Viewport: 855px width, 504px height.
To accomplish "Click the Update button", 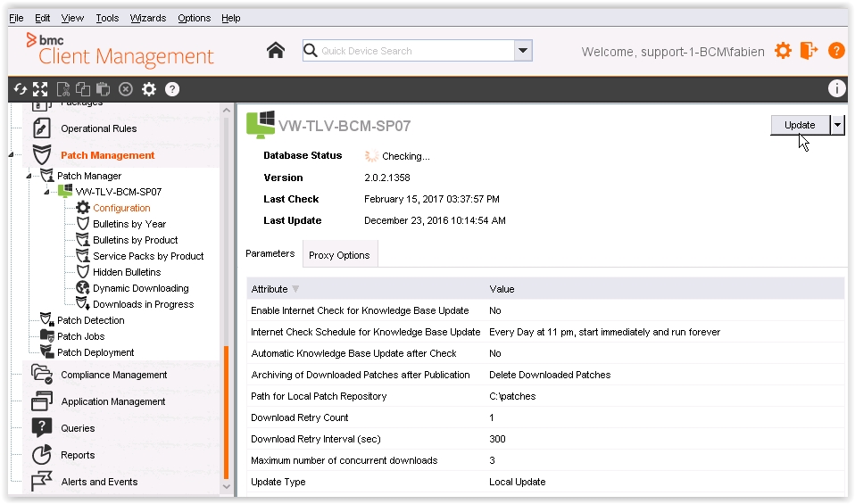I will tap(800, 125).
